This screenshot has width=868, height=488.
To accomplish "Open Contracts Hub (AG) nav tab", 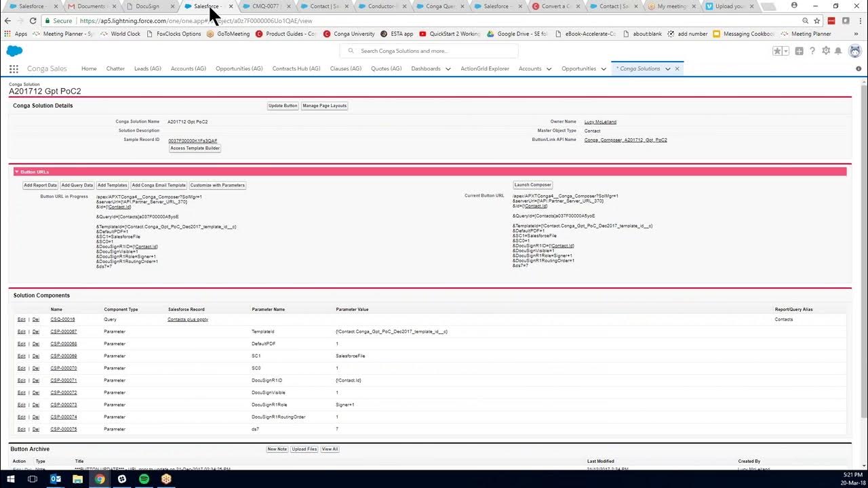I will click(296, 68).
